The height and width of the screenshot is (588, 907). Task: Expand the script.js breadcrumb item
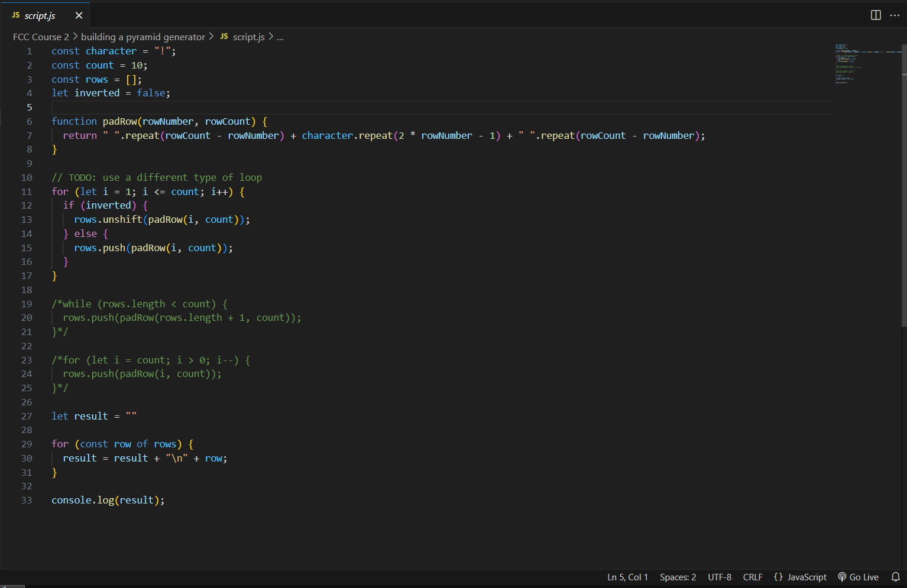coord(248,37)
